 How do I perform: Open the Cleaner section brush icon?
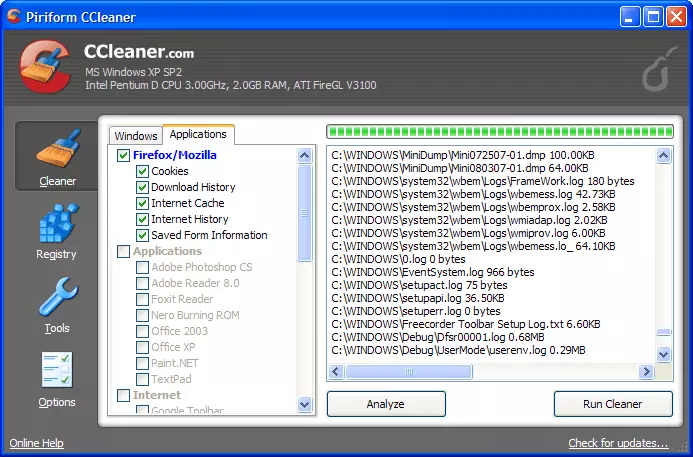point(57,151)
